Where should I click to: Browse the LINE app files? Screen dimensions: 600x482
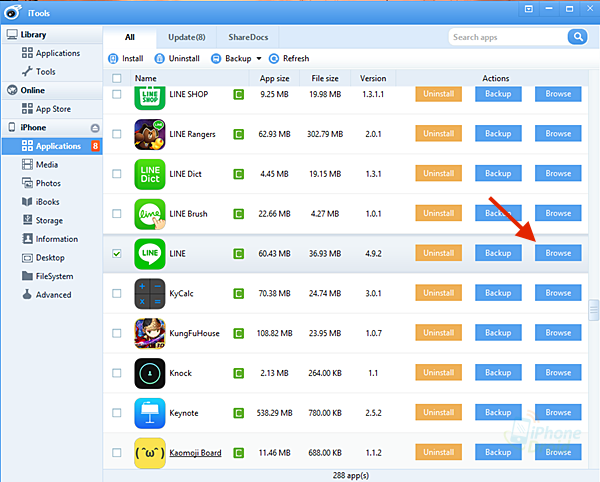(x=558, y=253)
